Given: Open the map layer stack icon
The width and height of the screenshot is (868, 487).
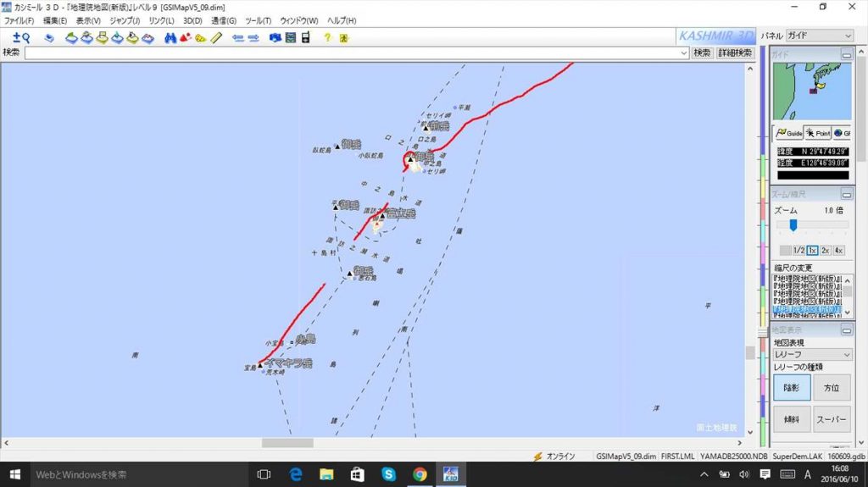Looking at the screenshot, I should point(50,38).
